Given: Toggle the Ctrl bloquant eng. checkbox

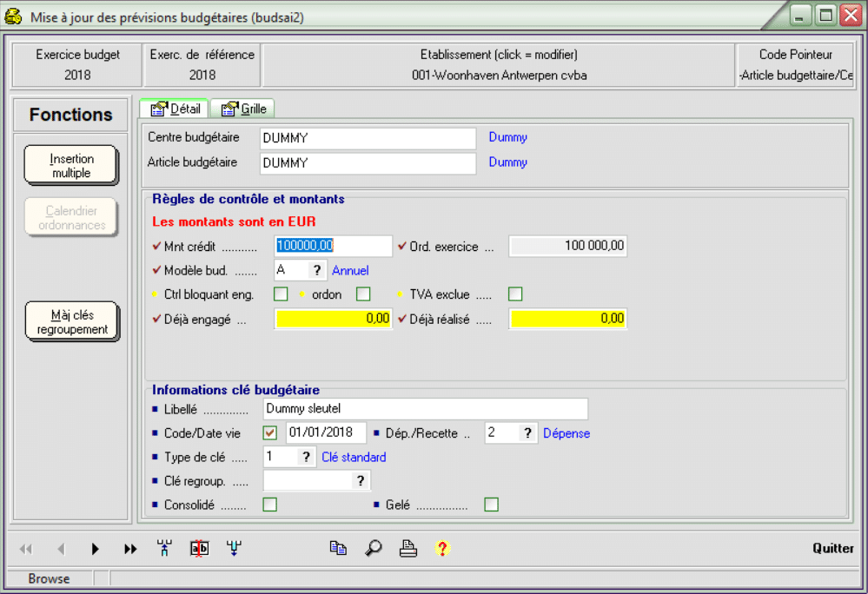Looking at the screenshot, I should pos(281,294).
